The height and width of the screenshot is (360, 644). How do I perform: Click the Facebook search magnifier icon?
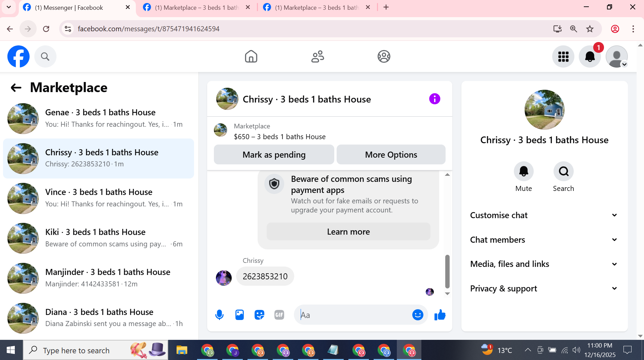tap(45, 56)
